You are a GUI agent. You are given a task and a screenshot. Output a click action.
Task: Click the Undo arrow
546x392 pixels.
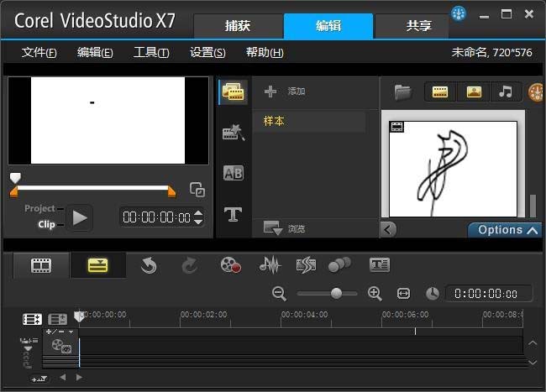coord(149,266)
